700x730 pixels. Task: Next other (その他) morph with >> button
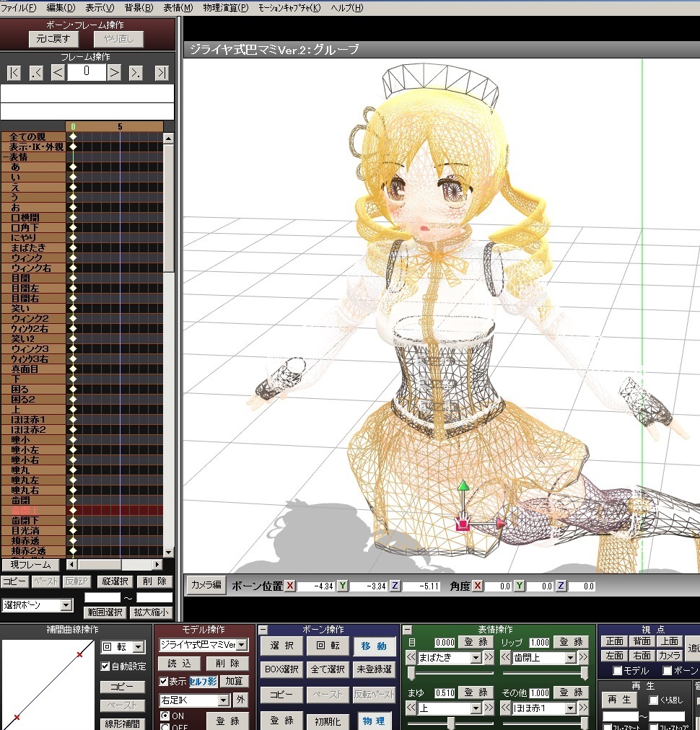coord(583,708)
